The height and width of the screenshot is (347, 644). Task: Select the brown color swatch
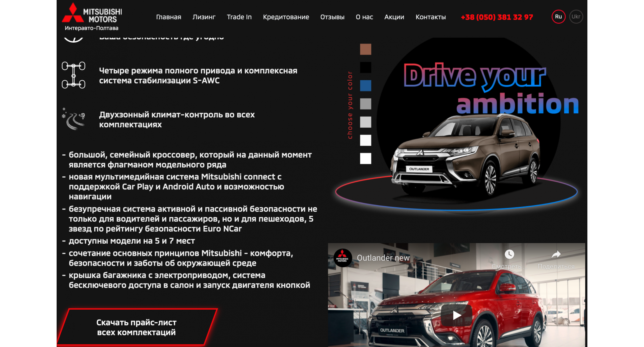pos(366,49)
